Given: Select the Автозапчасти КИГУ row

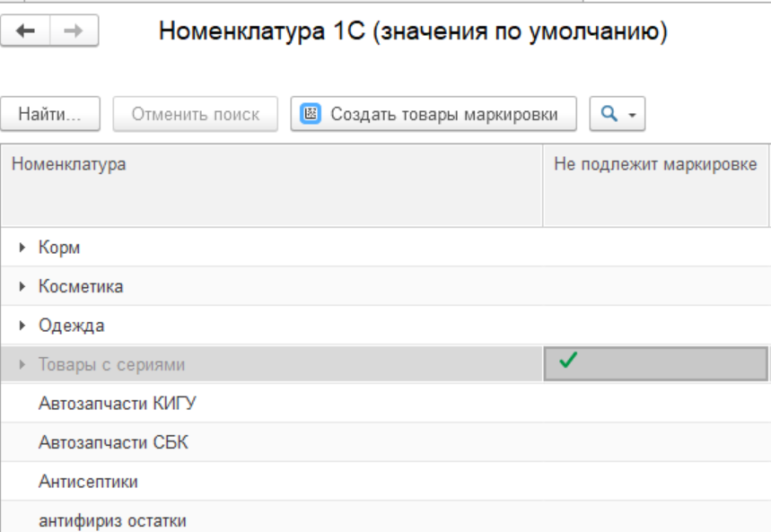Looking at the screenshot, I should coord(117,404).
